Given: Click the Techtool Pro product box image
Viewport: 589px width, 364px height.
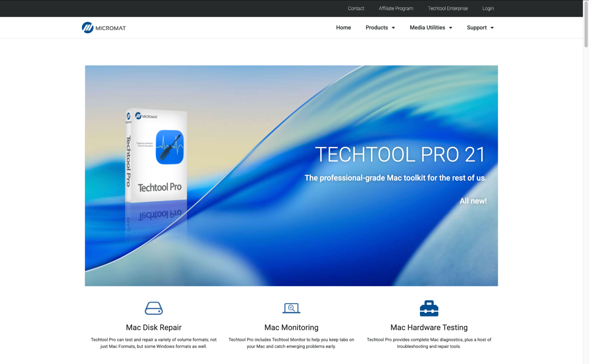Looking at the screenshot, I should (156, 155).
